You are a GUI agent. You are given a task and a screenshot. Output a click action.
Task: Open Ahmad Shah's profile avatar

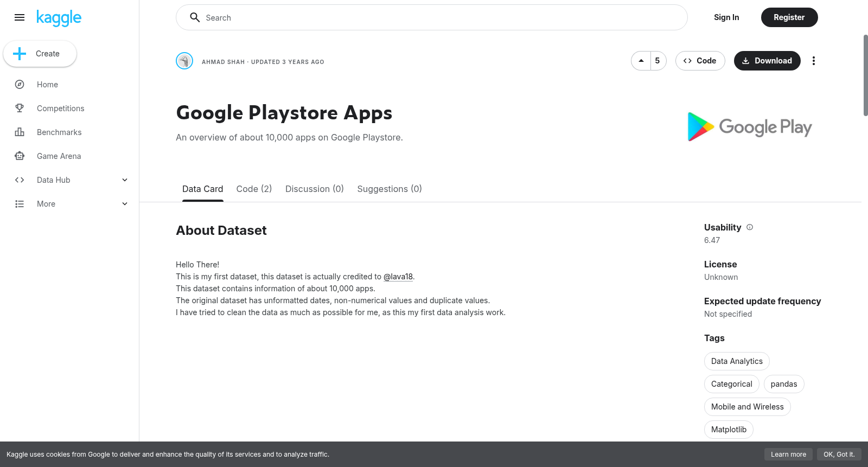(184, 61)
